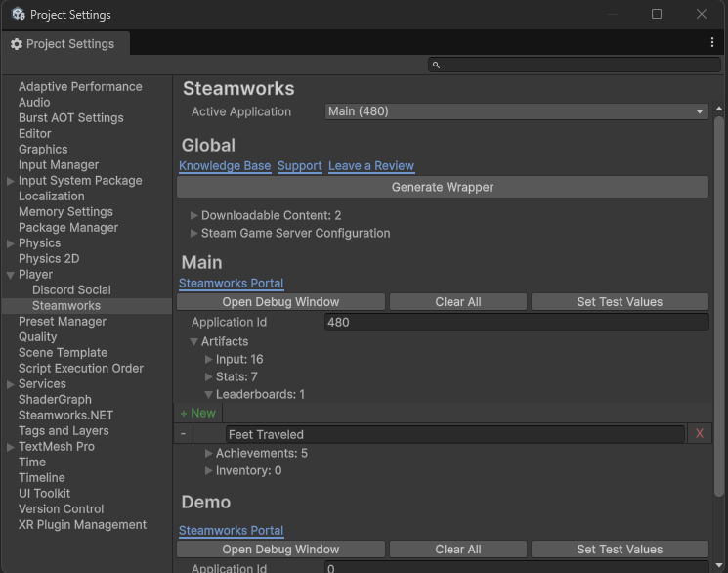Open ShaderGraph settings
The height and width of the screenshot is (573, 728).
point(55,400)
